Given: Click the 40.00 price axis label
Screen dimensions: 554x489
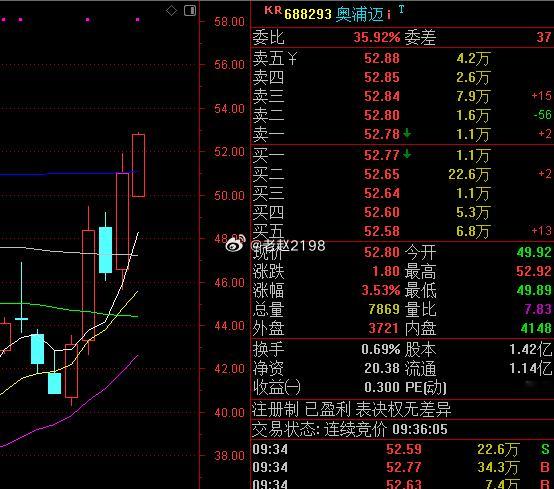Looking at the screenshot, I should click(229, 413).
